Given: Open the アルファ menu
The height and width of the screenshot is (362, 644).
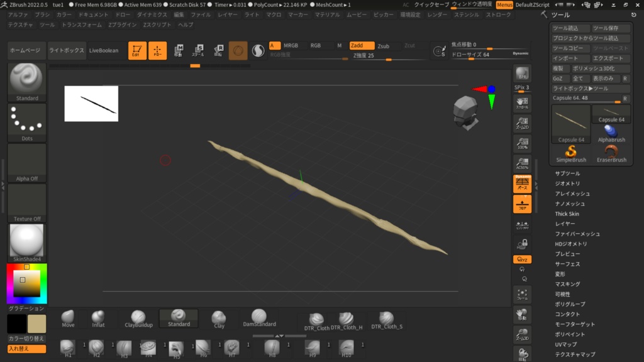Looking at the screenshot, I should pos(18,15).
